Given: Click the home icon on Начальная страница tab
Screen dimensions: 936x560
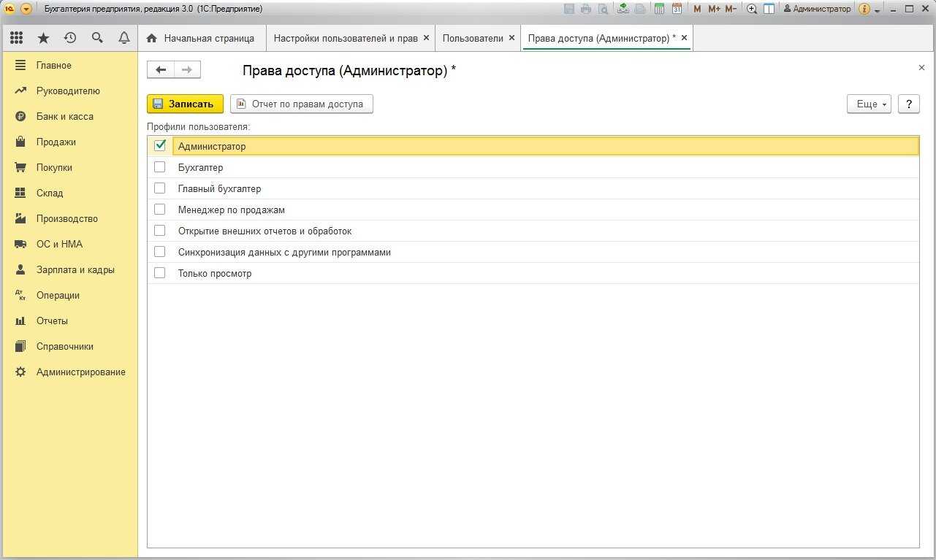Looking at the screenshot, I should tap(152, 38).
